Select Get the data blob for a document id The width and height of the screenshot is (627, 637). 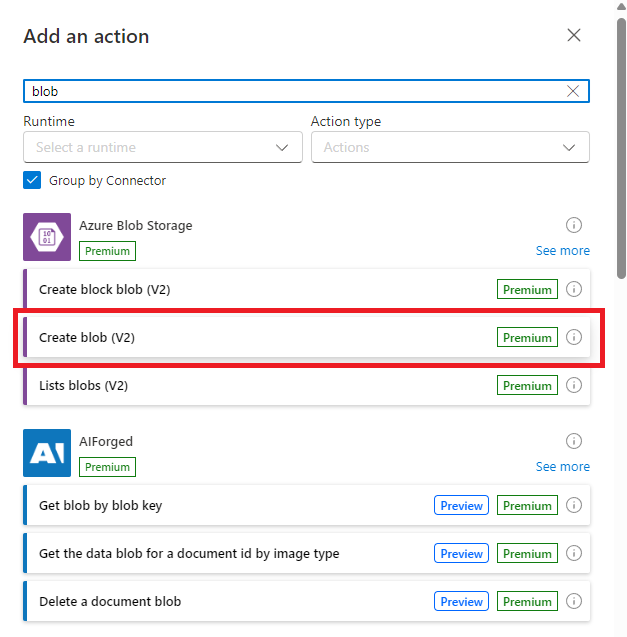[x=306, y=553]
